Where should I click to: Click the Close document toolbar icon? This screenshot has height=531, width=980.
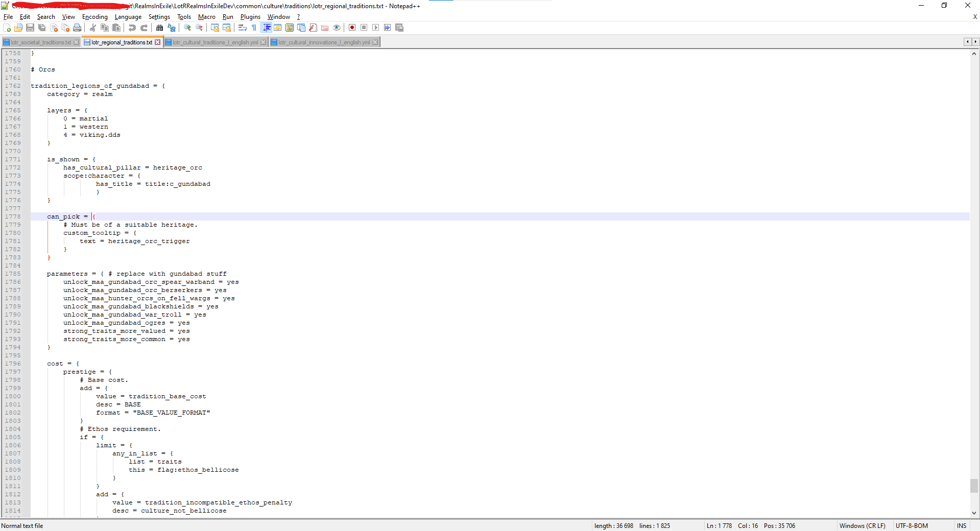[54, 28]
